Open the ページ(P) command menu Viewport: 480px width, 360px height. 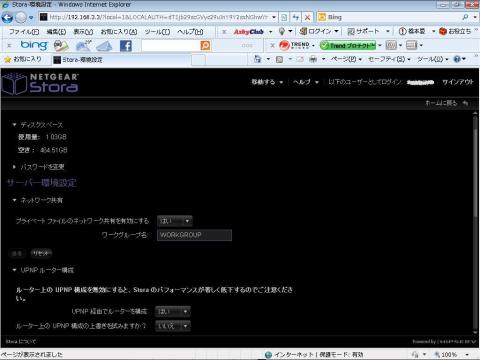[x=346, y=59]
